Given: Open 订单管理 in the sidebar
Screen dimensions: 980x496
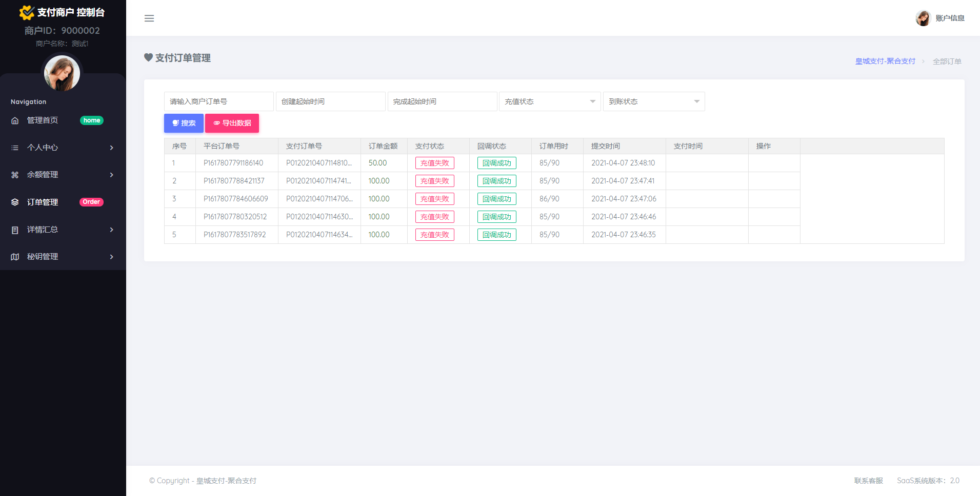Looking at the screenshot, I should point(43,202).
